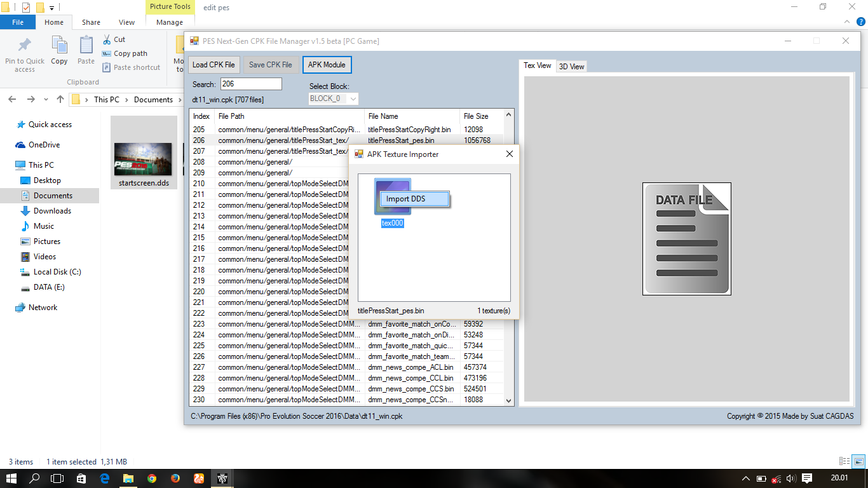Select row 227 dmm_news_compe_ACL.bin
This screenshot has height=488, width=868.
pyautogui.click(x=346, y=367)
